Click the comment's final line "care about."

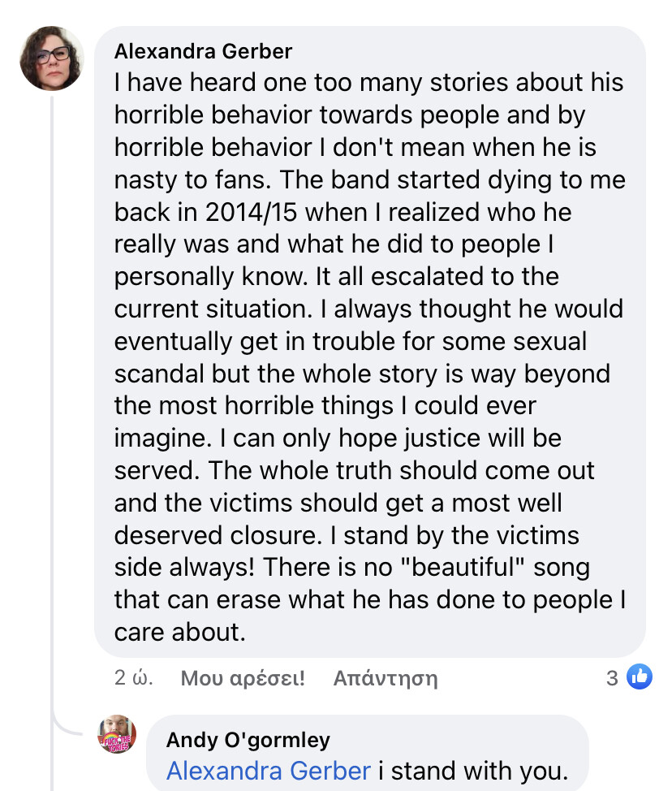(179, 632)
